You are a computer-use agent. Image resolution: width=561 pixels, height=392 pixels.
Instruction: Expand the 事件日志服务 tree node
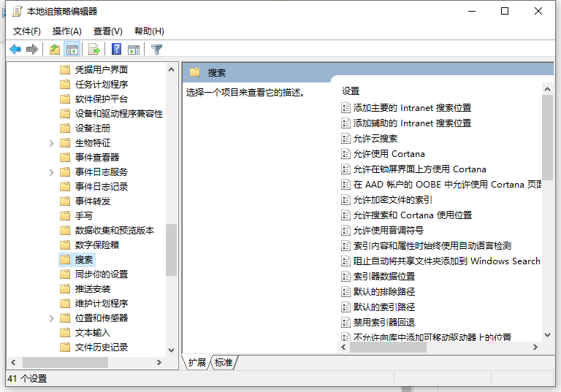52,172
